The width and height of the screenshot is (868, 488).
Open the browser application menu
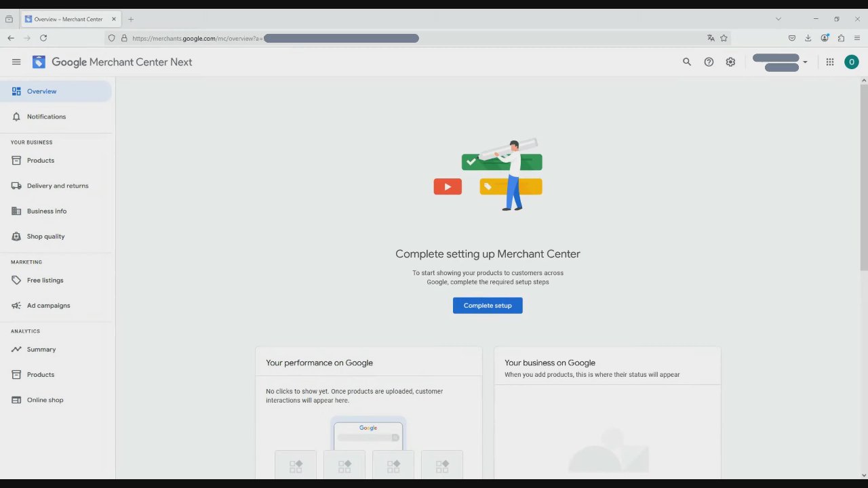click(x=857, y=38)
